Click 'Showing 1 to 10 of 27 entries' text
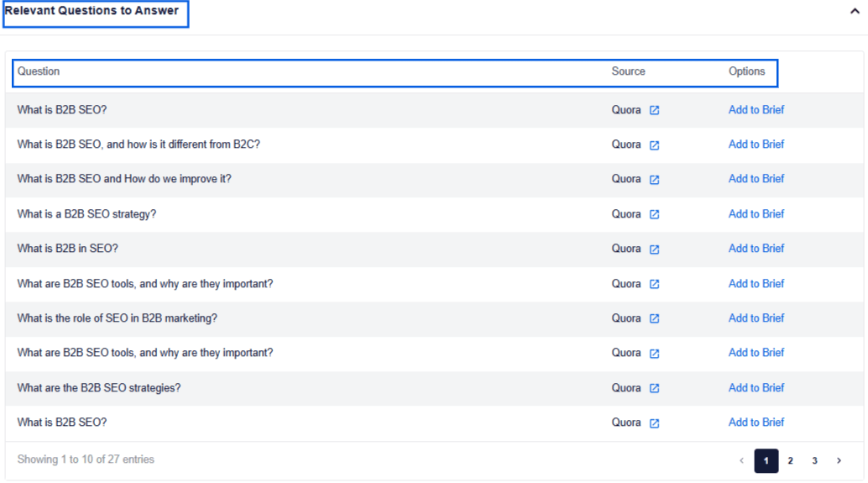This screenshot has width=868, height=483. pyautogui.click(x=86, y=459)
